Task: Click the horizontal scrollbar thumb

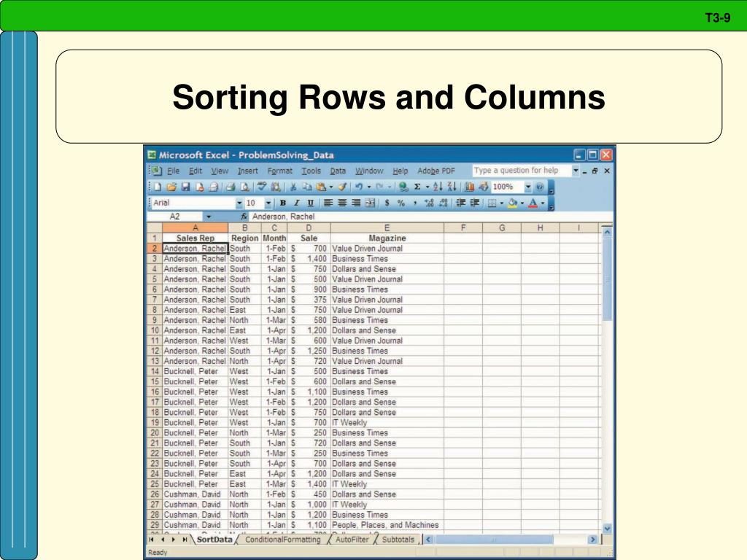Action: tap(494, 540)
